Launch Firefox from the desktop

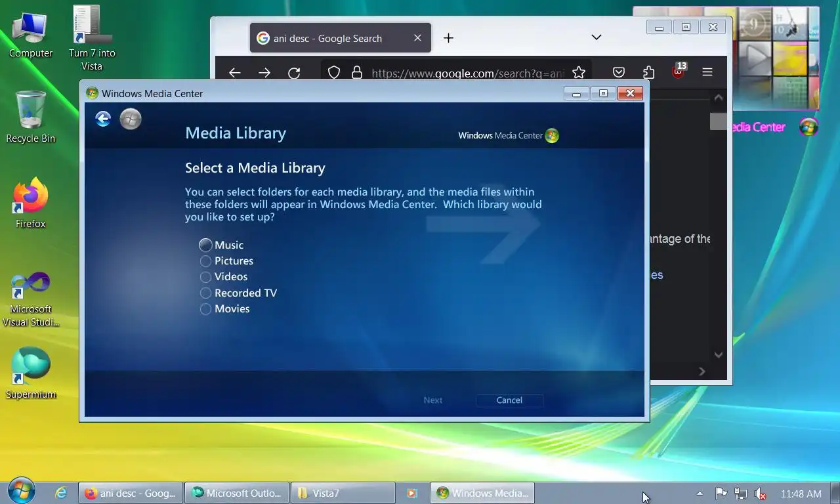click(30, 202)
